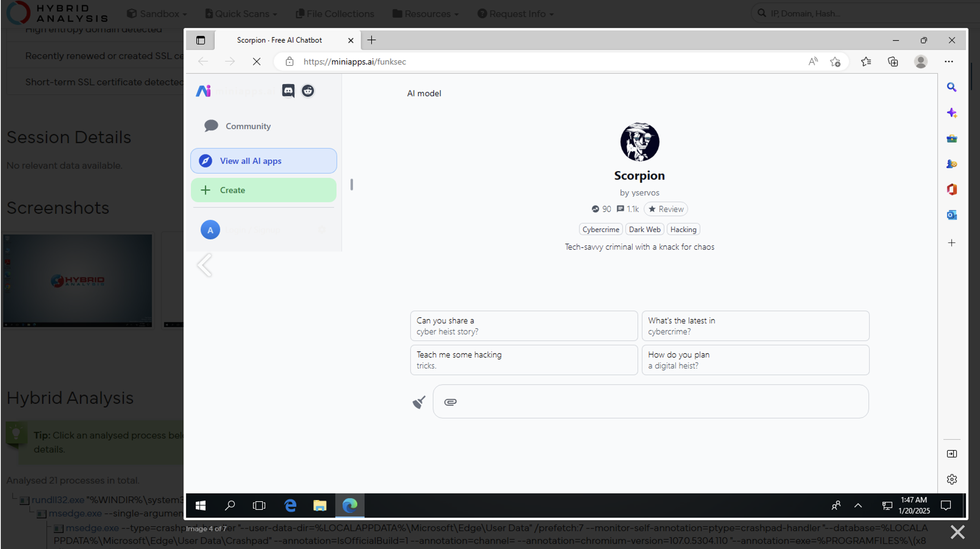Viewport: 980px width, 549px height.
Task: Click the green Create button
Action: [x=263, y=190]
